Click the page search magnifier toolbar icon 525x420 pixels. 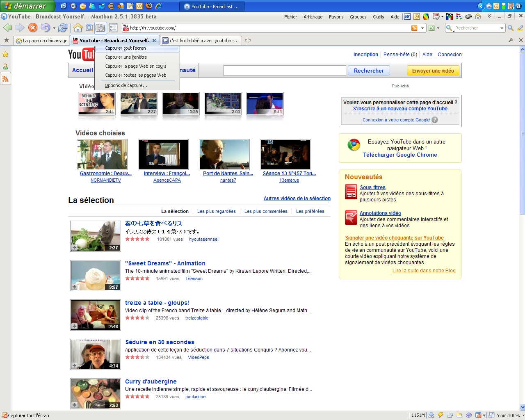tap(89, 28)
